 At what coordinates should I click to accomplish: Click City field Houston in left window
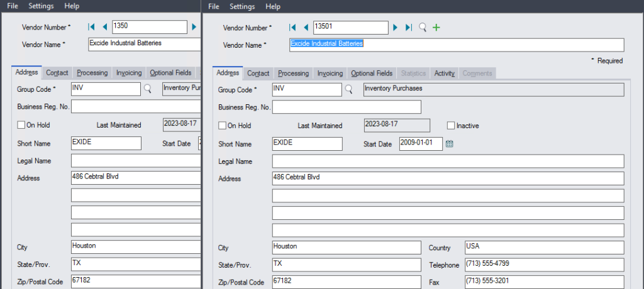tap(136, 247)
